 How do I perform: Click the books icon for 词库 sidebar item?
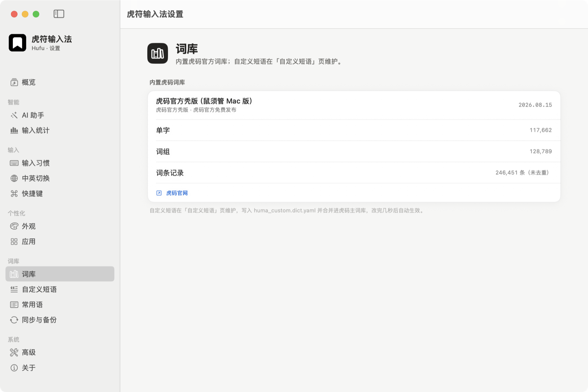[14, 274]
